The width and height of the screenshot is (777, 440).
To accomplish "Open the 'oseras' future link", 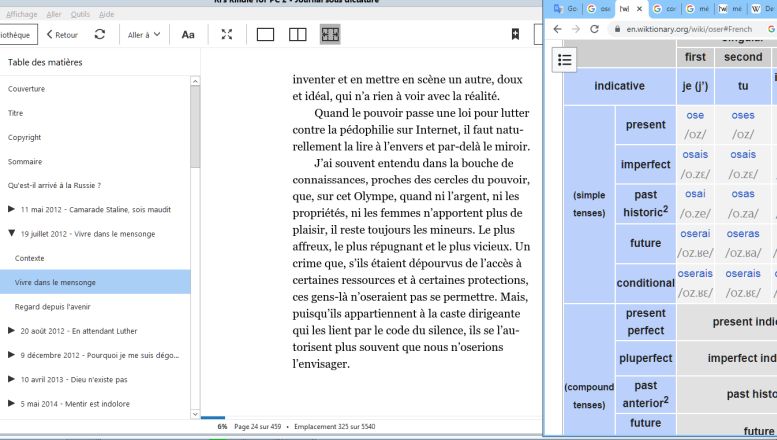I will pos(743,233).
